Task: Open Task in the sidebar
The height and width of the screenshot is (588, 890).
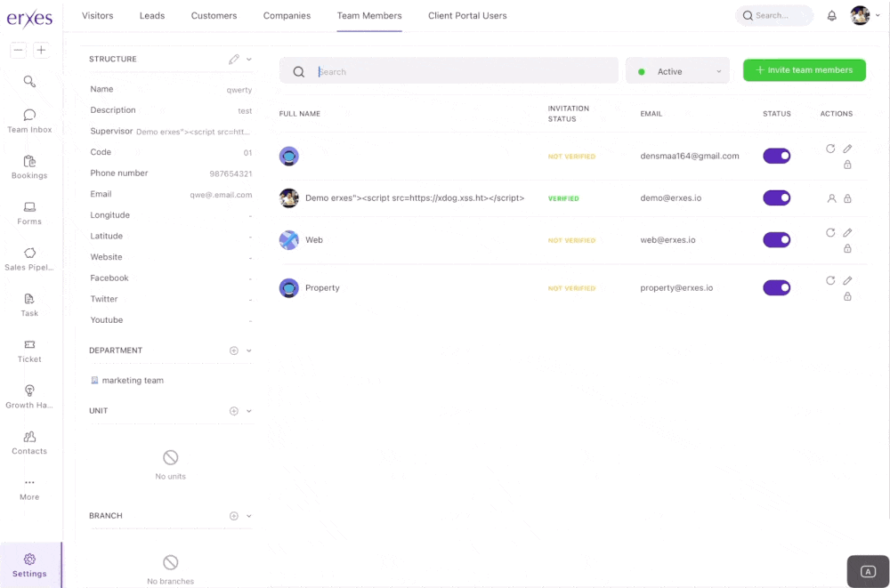Action: click(x=29, y=305)
